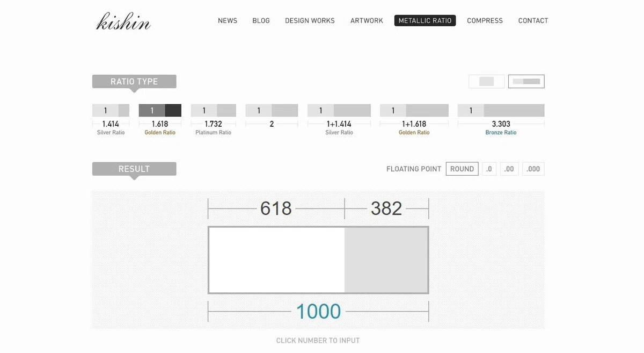Click the kishin logo
Viewport: 644px width, 353px height.
(123, 21)
